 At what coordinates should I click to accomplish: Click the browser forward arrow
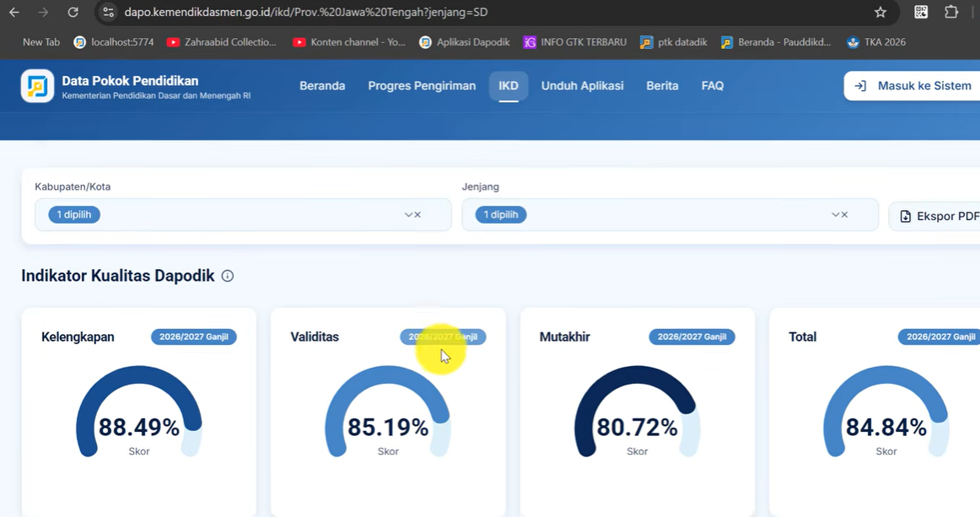pyautogui.click(x=43, y=12)
